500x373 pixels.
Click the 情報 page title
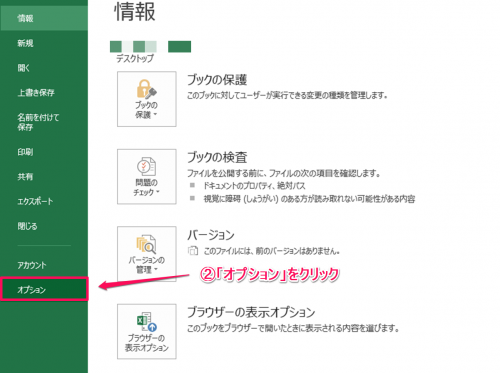135,12
